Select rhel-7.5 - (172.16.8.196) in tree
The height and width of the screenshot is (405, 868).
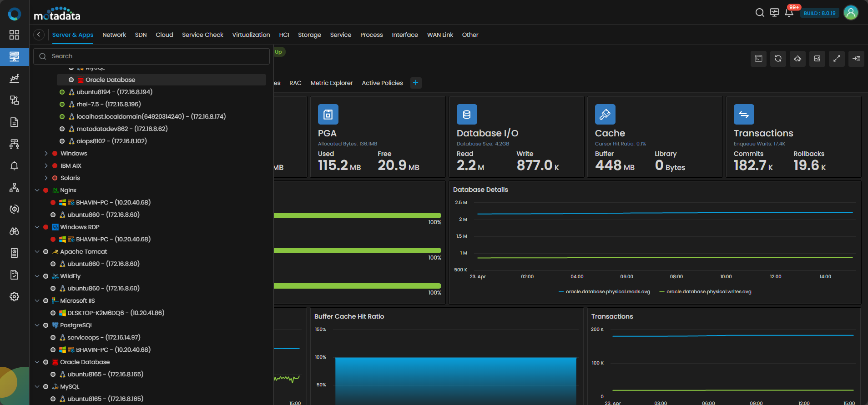pos(109,104)
